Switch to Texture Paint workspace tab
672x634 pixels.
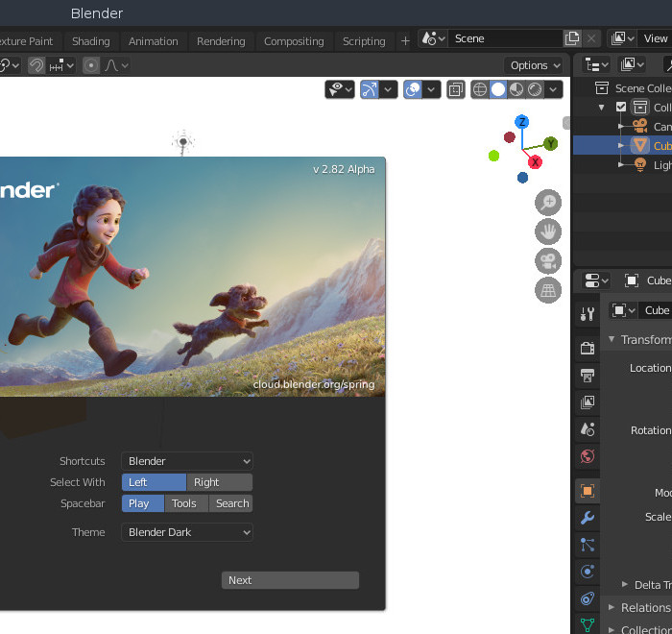27,41
